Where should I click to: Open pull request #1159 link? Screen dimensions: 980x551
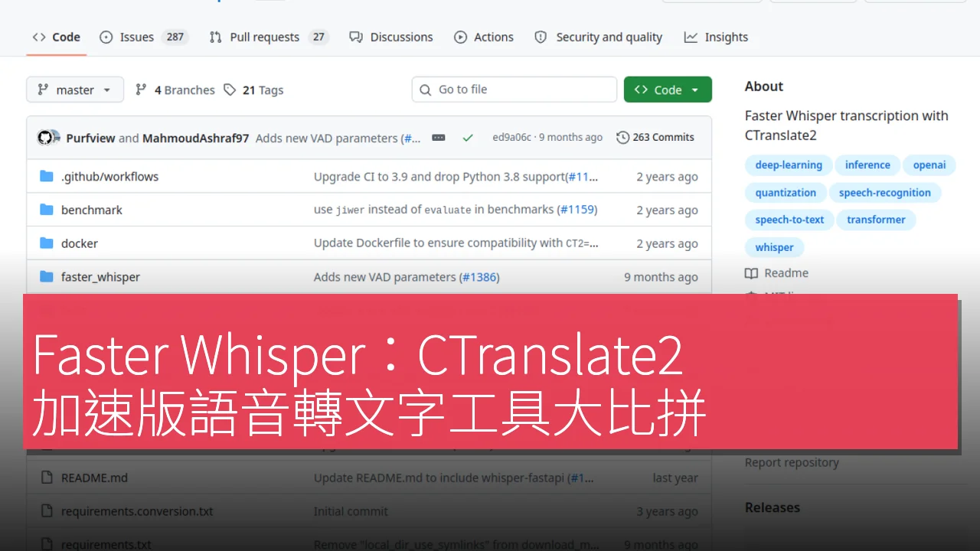[577, 210]
